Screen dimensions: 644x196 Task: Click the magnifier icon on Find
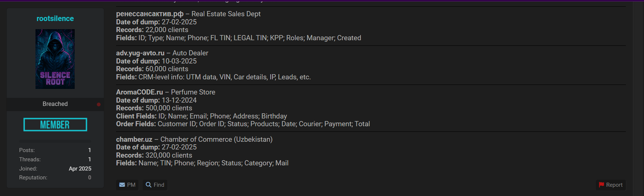[149, 185]
